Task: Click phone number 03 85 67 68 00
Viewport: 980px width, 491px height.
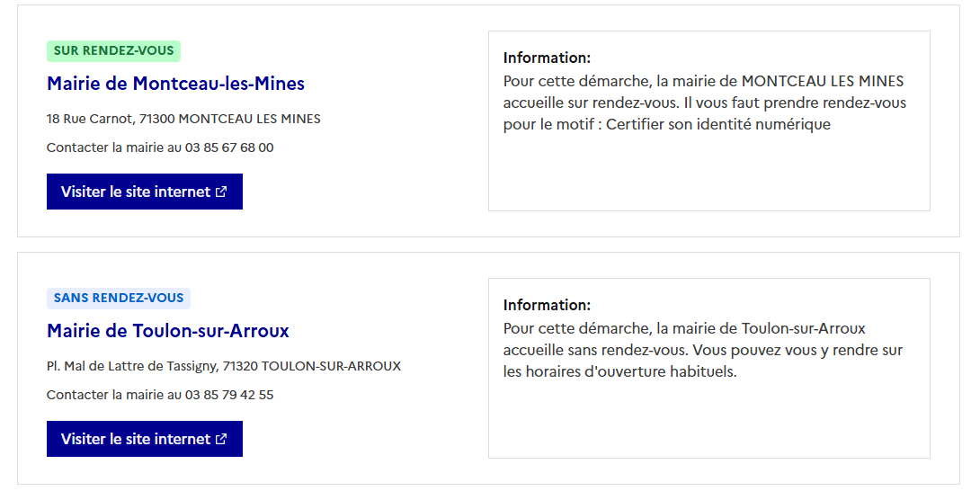Action: click(229, 147)
